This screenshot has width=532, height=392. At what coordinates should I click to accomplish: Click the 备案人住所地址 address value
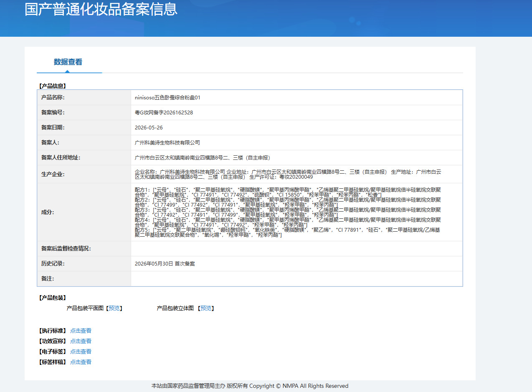click(203, 158)
